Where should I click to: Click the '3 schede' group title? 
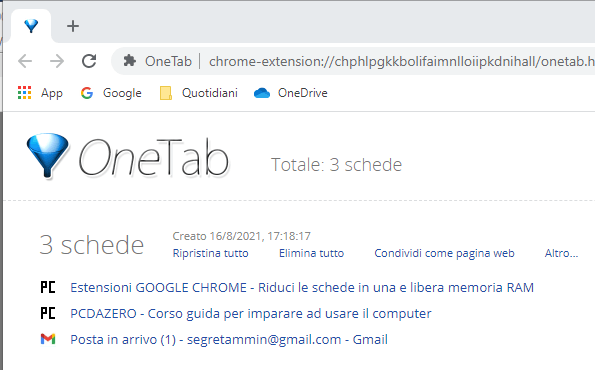click(92, 245)
